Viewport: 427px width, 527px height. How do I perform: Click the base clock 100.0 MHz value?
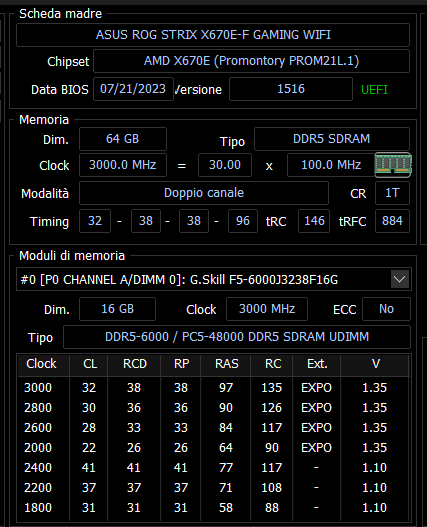point(331,165)
